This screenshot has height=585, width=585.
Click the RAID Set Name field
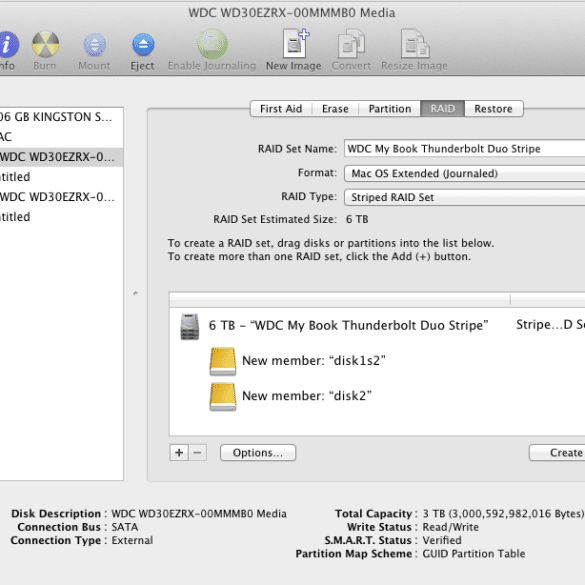[464, 148]
